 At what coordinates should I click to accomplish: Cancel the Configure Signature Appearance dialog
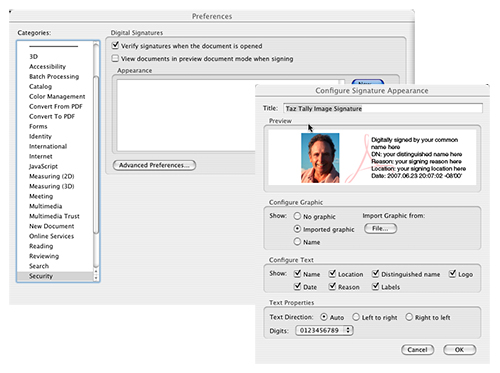tap(417, 350)
